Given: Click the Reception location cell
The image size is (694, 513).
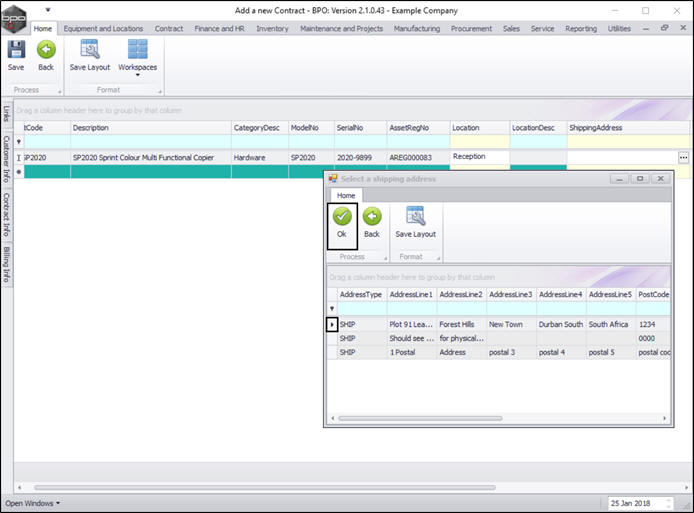Looking at the screenshot, I should pyautogui.click(x=480, y=157).
